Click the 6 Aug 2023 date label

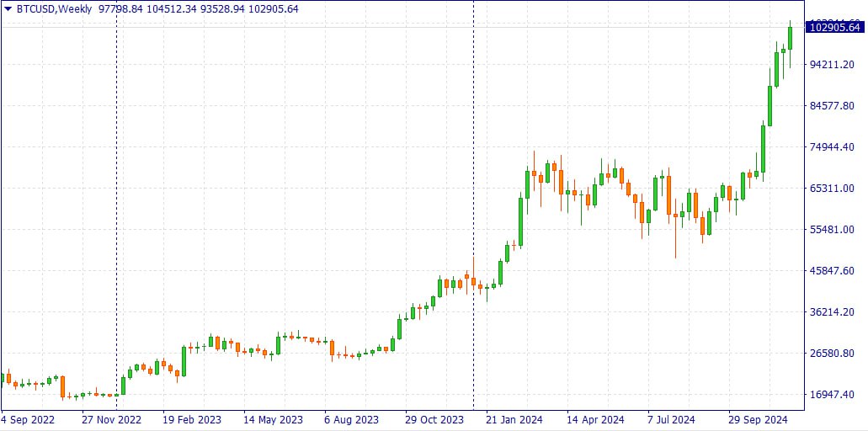point(354,419)
